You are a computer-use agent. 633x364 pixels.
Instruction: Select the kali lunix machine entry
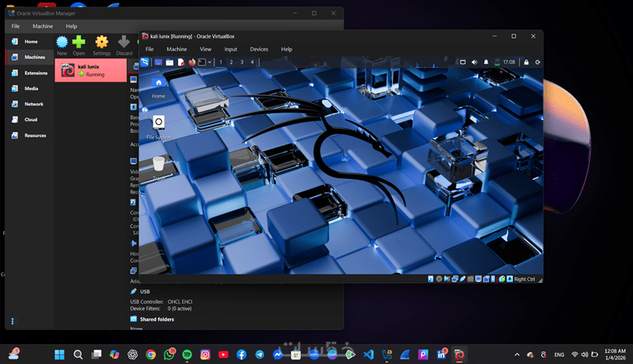(x=90, y=70)
